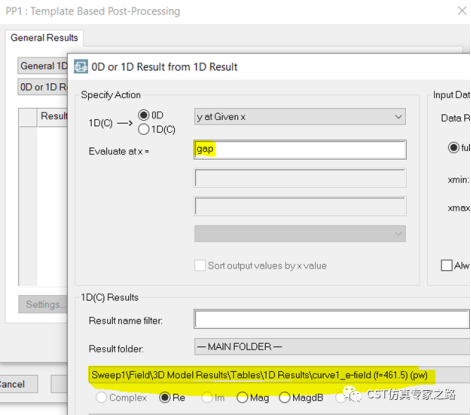The height and width of the screenshot is (415, 471).
Task: Click the Settings... button
Action: pos(43,304)
